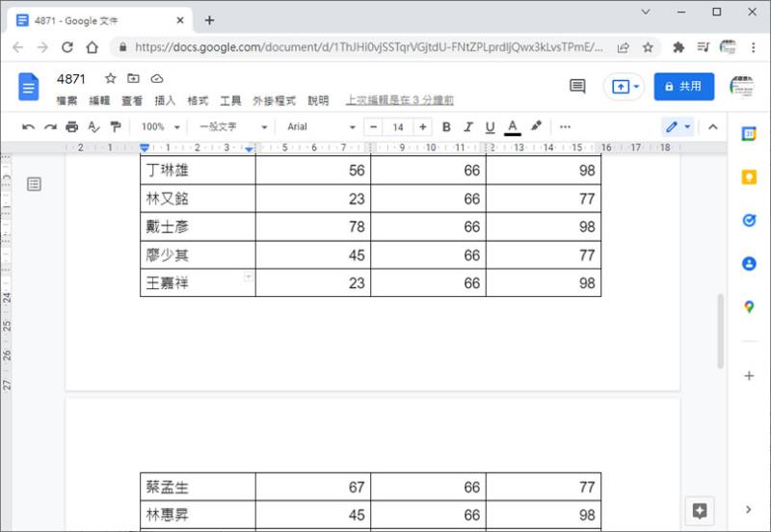Open Chrome three-dot menu
This screenshot has height=532, width=771.
click(754, 47)
